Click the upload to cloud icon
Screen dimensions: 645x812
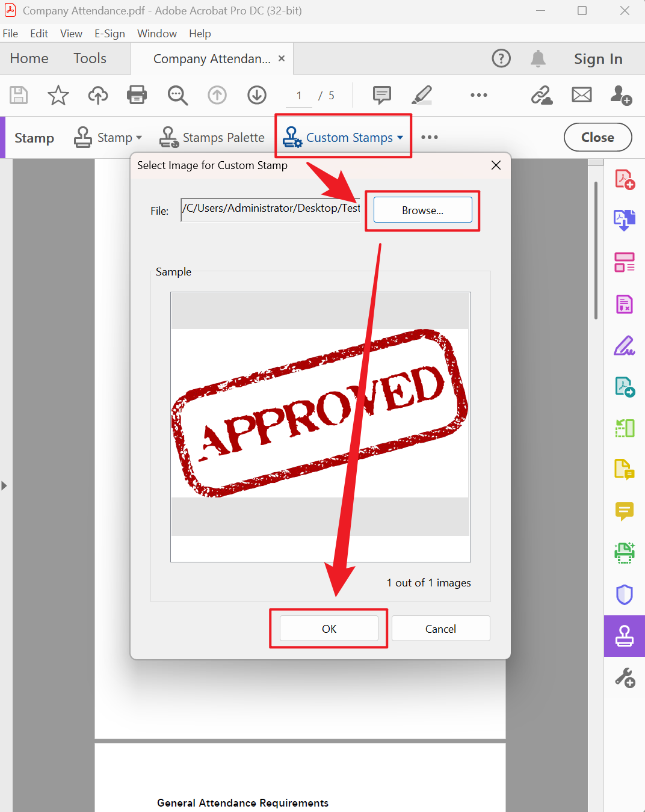pyautogui.click(x=97, y=95)
